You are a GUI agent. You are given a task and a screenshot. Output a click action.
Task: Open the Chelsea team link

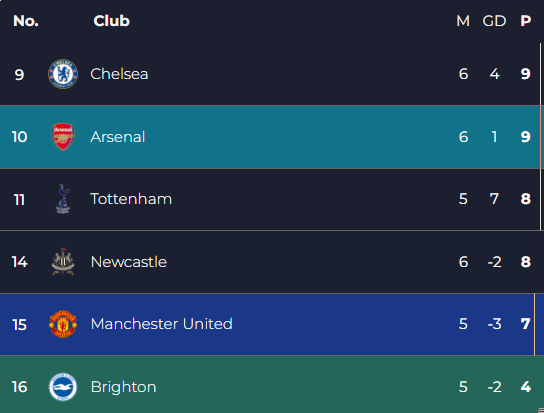tap(119, 74)
